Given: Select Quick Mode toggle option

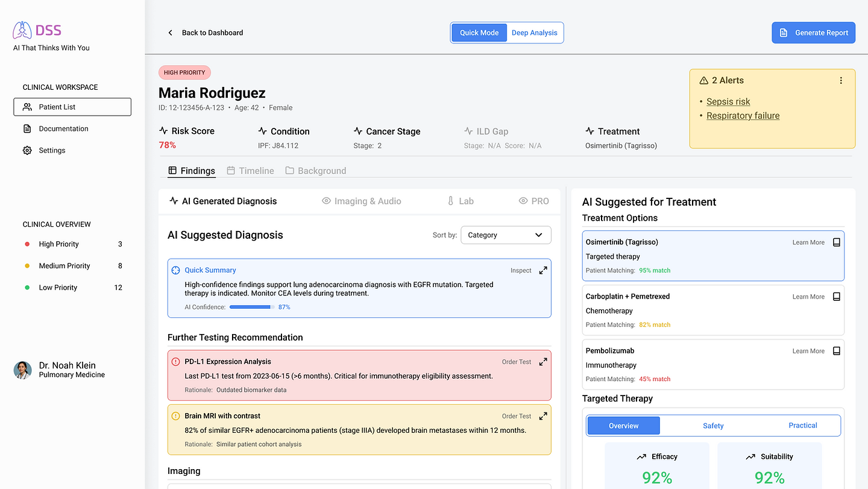Looking at the screenshot, I should (479, 33).
